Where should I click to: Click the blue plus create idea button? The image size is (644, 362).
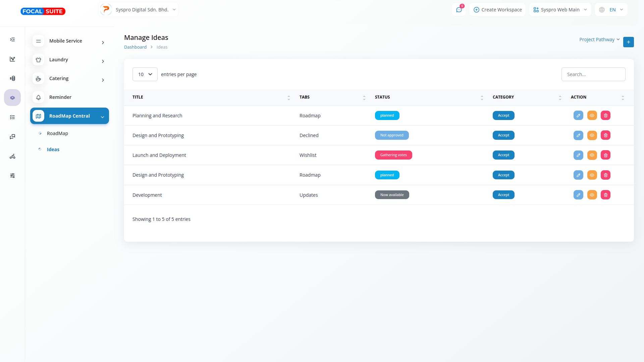point(628,42)
